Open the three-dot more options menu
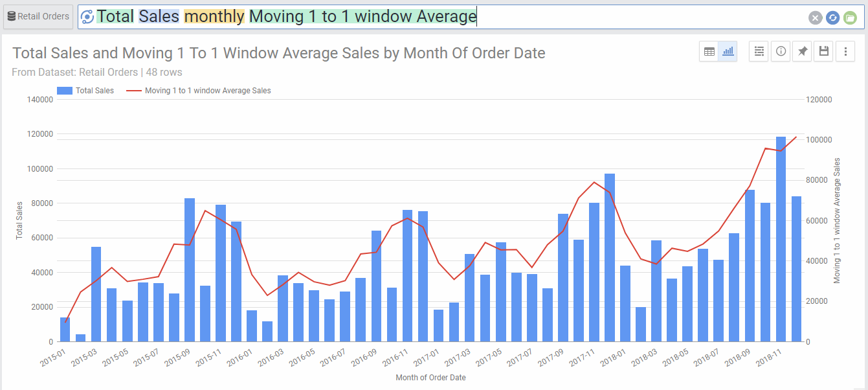Image resolution: width=868 pixels, height=390 pixels. tap(845, 52)
